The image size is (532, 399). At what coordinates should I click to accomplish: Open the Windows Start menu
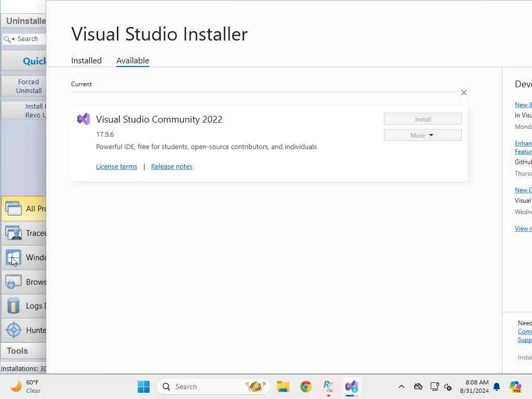(143, 387)
